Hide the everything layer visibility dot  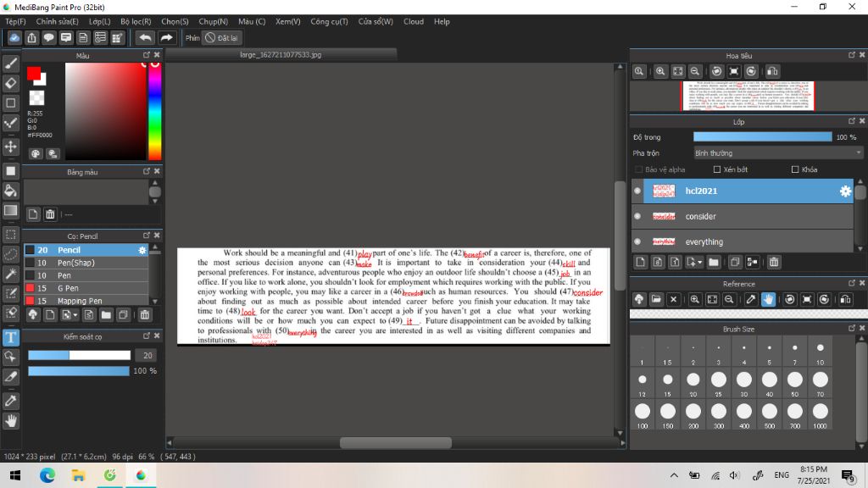637,241
